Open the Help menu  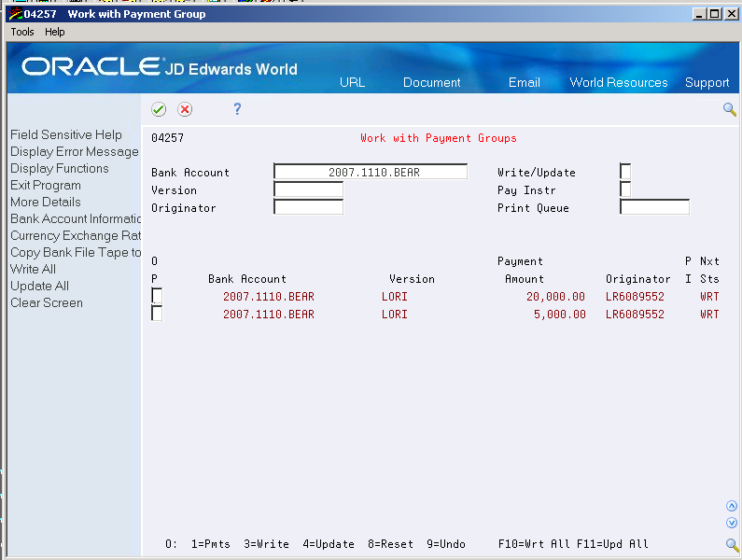click(x=55, y=32)
